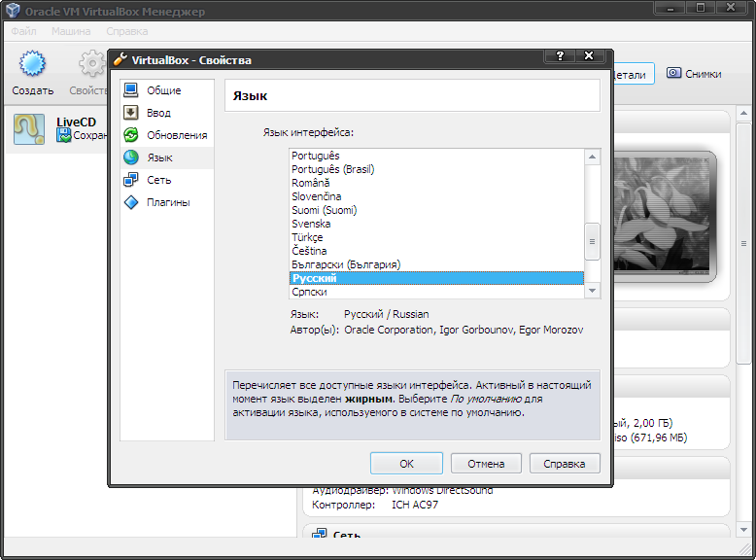The height and width of the screenshot is (560, 756).
Task: Click the wrench icon in dialog title
Action: coord(120,59)
